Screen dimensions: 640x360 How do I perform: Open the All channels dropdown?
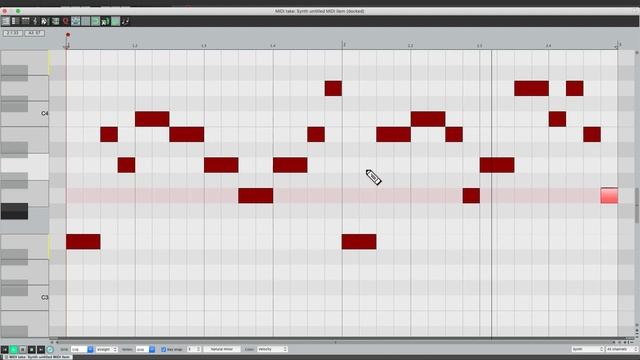click(x=622, y=349)
